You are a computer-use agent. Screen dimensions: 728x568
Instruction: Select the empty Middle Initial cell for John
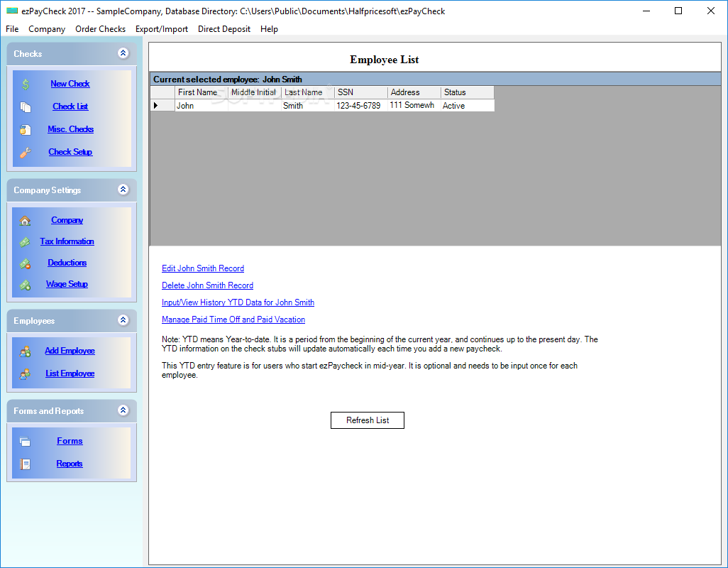[x=255, y=105]
